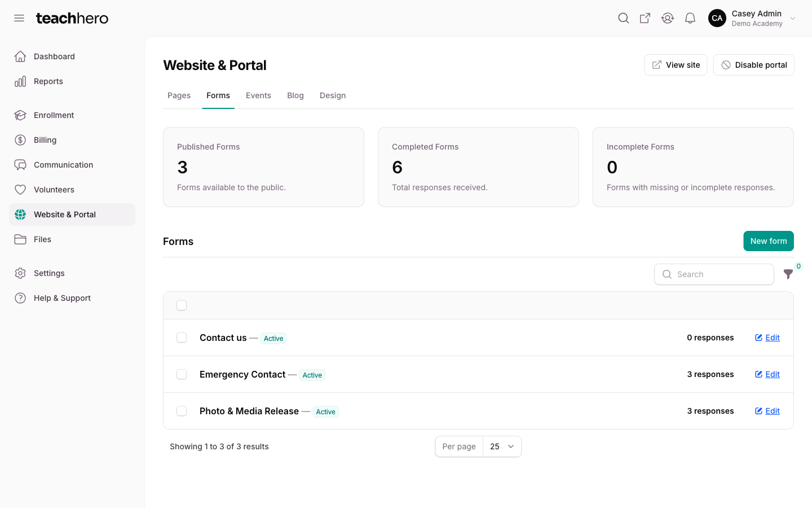The width and height of the screenshot is (812, 508).
Task: Select Website & Portal sidebar item
Action: [72, 214]
